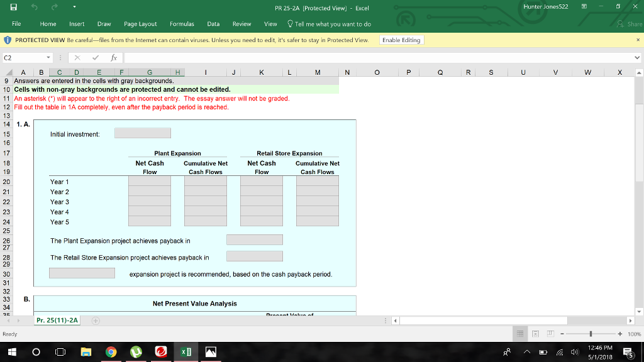Click the formula bar Cancel X icon
This screenshot has height=362, width=644.
tap(77, 58)
